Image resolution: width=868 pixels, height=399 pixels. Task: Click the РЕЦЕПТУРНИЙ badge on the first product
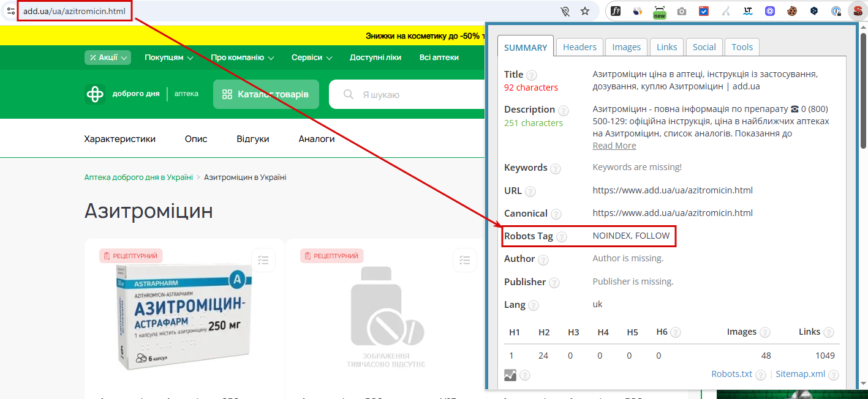coord(130,256)
